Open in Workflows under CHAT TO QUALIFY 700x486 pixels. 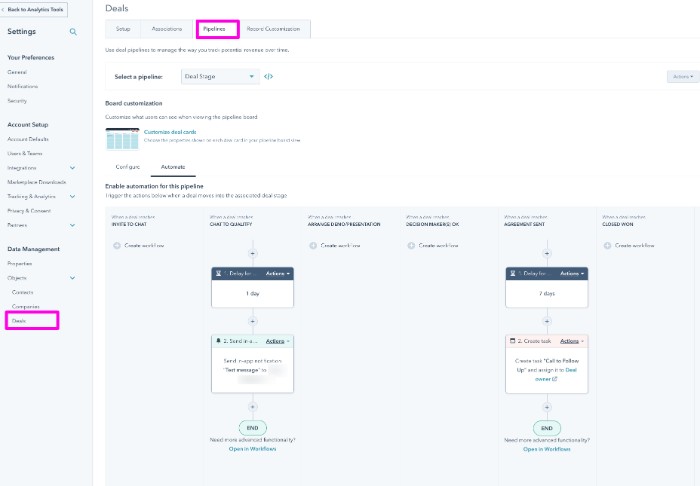coord(253,449)
